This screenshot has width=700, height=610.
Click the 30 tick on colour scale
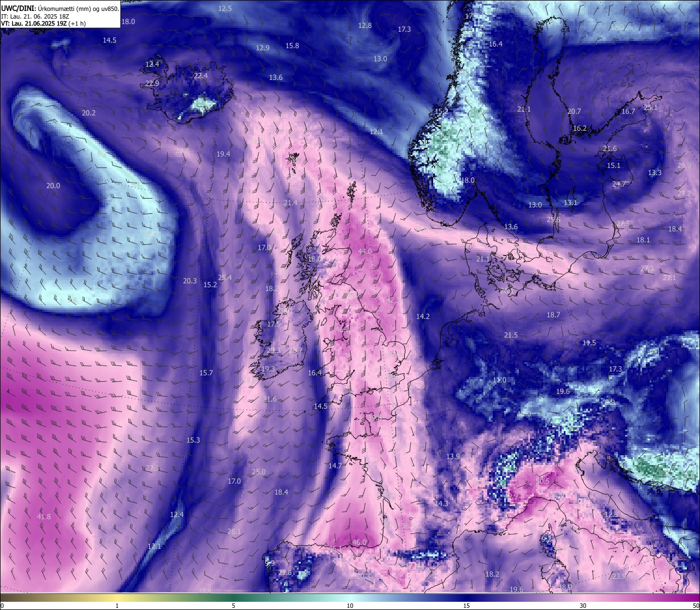pyautogui.click(x=583, y=606)
